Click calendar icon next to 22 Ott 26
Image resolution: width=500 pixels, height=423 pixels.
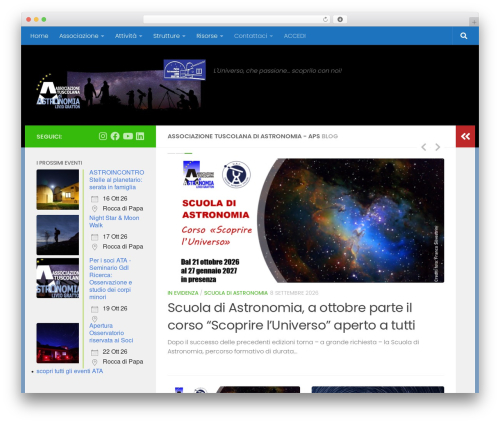click(95, 352)
